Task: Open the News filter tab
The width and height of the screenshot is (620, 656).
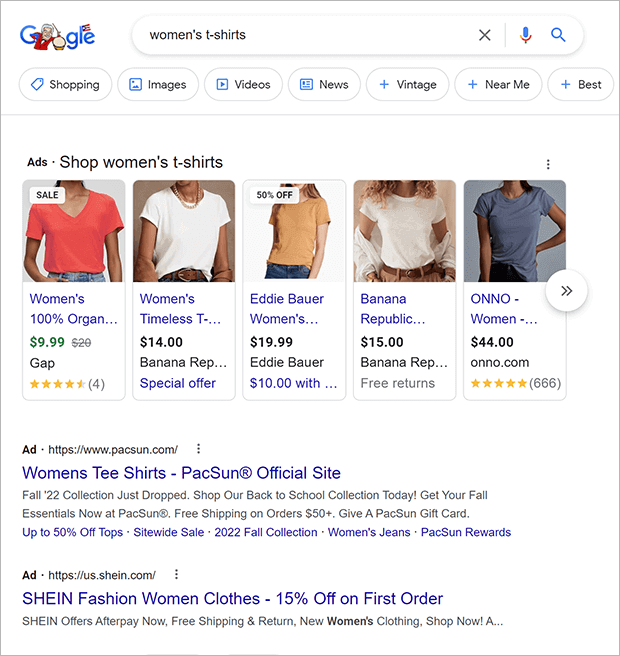Action: coord(324,85)
